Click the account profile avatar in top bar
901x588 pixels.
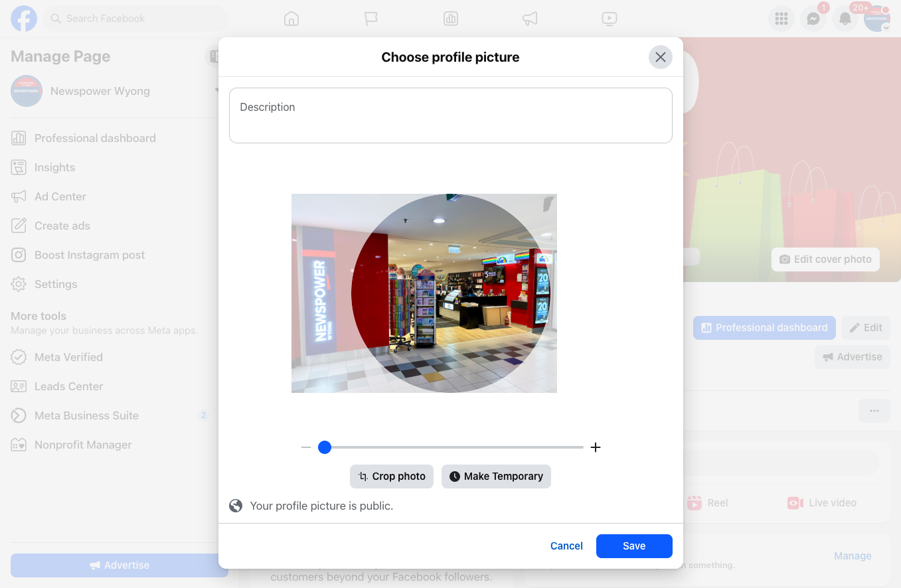coord(877,19)
